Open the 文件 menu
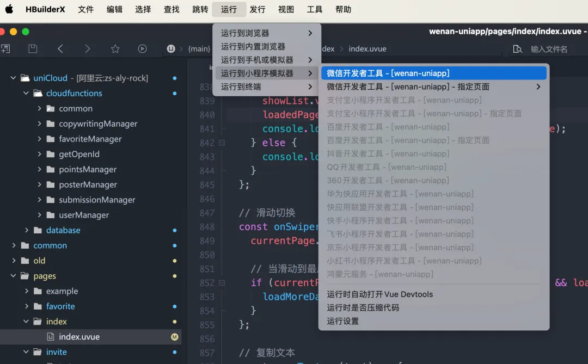This screenshot has width=588, height=364. point(86,9)
